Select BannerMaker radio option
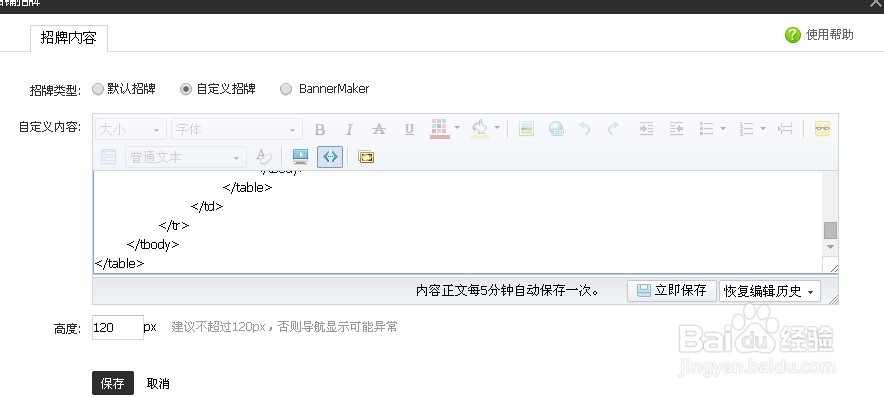 pyautogui.click(x=286, y=89)
